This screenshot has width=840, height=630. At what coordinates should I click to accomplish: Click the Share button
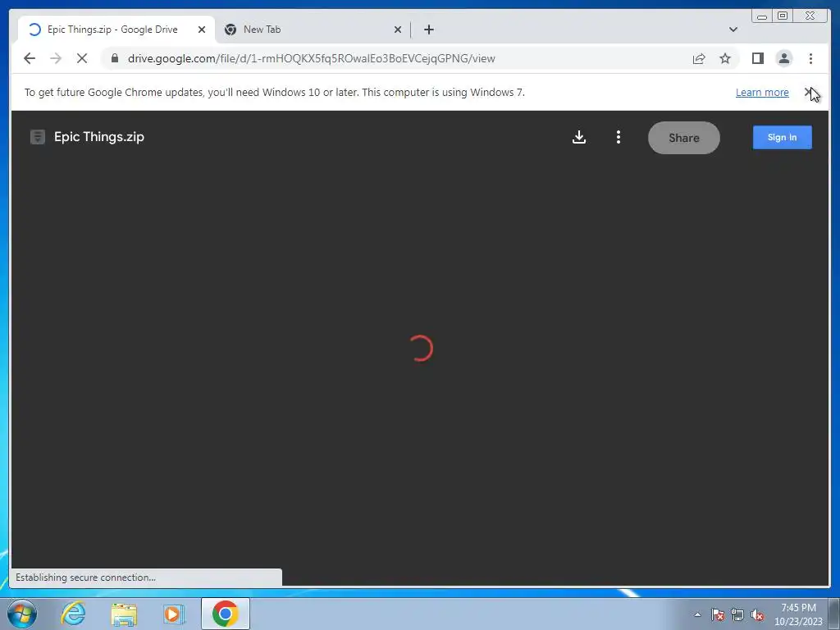683,138
